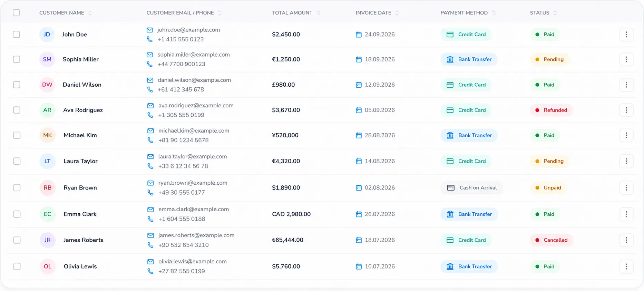Click the calendar icon next to 02.08.2026
The width and height of the screenshot is (644, 291).
click(359, 188)
